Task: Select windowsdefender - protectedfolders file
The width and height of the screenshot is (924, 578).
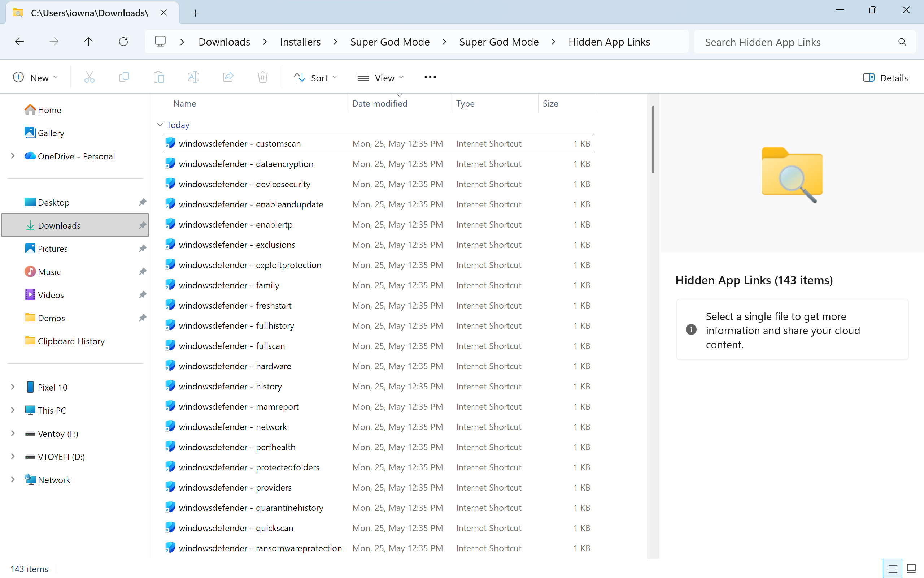Action: [x=377, y=467]
